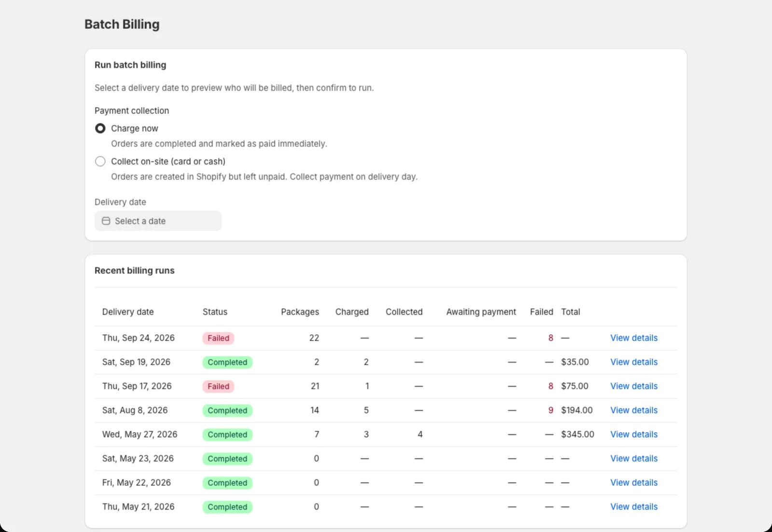This screenshot has width=772, height=532.
Task: Click the Run batch billing heading
Action: point(130,65)
